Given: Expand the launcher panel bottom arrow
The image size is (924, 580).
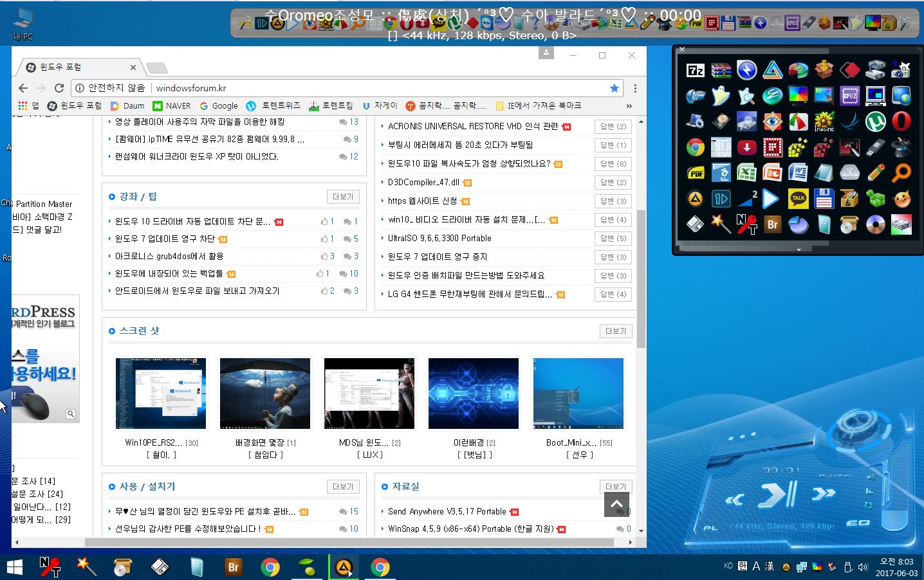Looking at the screenshot, I should 799,249.
